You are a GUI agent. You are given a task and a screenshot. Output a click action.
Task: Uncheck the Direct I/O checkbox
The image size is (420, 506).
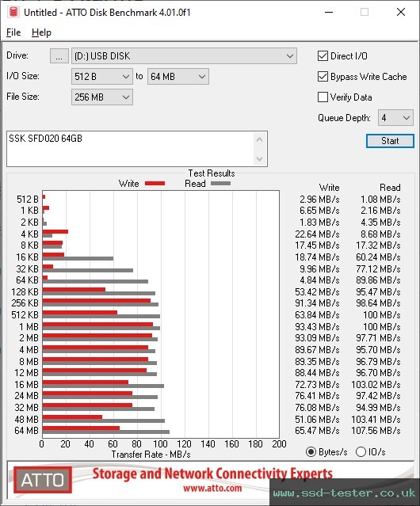click(x=323, y=56)
